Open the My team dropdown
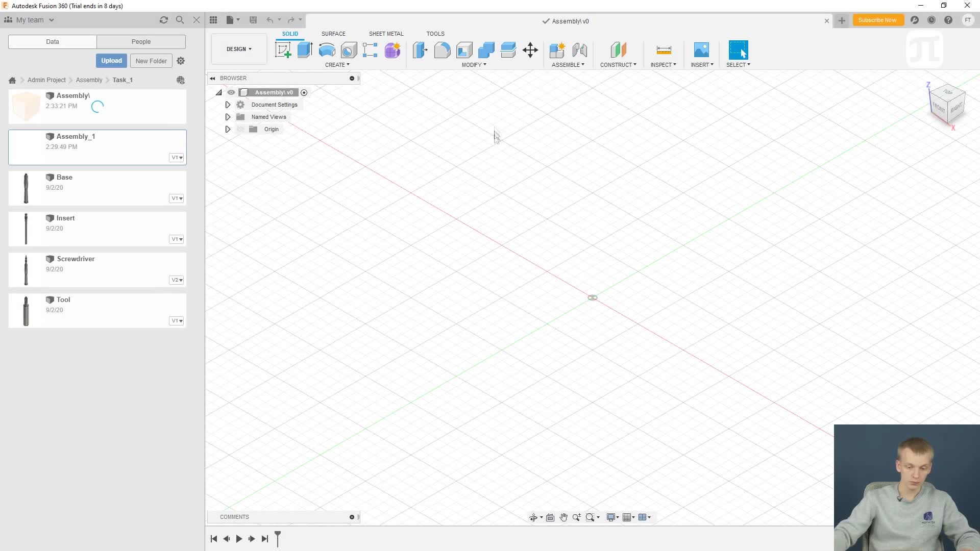 30,20
